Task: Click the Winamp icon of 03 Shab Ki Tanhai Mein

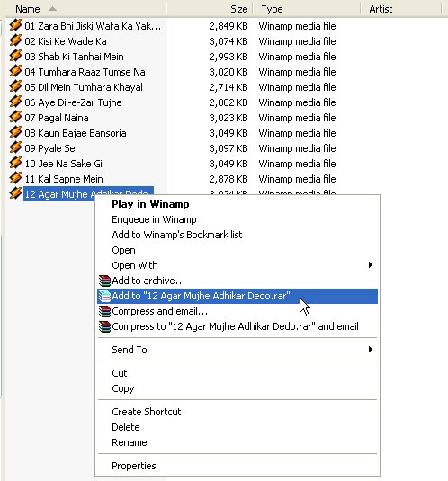Action: (x=15, y=56)
